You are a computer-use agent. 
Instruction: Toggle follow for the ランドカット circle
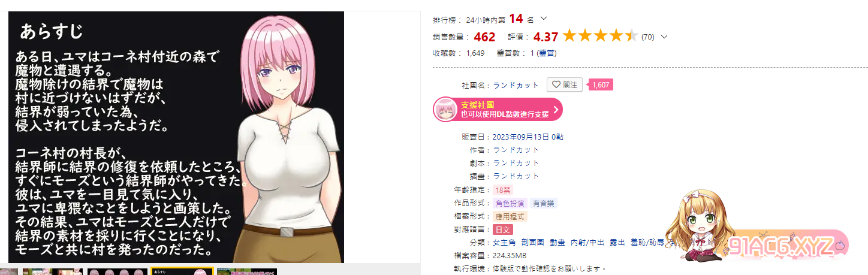(x=564, y=85)
